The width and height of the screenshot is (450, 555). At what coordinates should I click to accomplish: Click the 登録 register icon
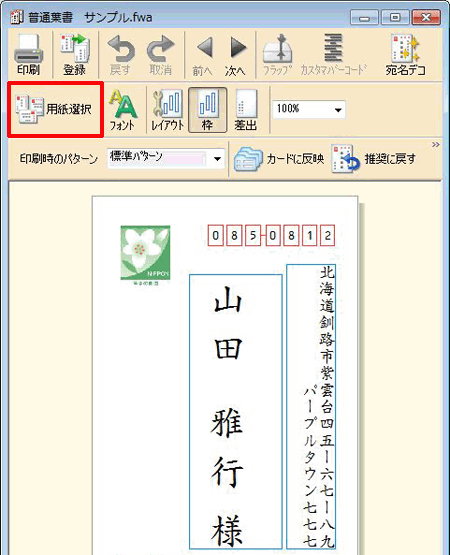(75, 54)
